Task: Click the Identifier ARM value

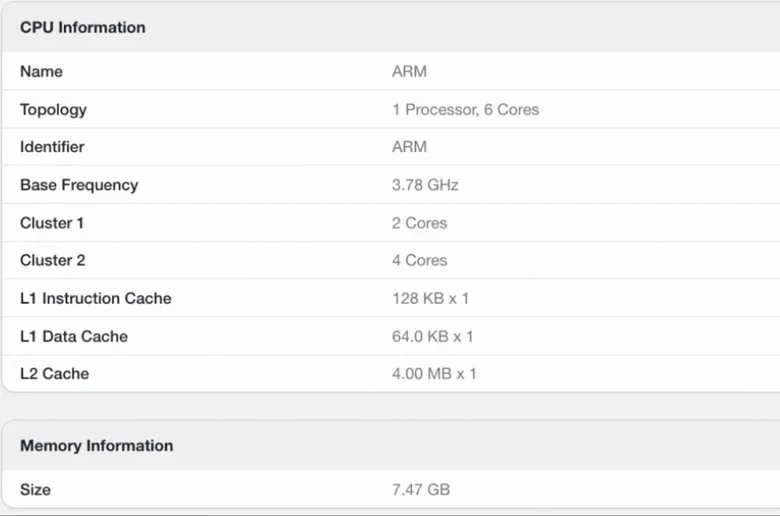Action: 409,147
